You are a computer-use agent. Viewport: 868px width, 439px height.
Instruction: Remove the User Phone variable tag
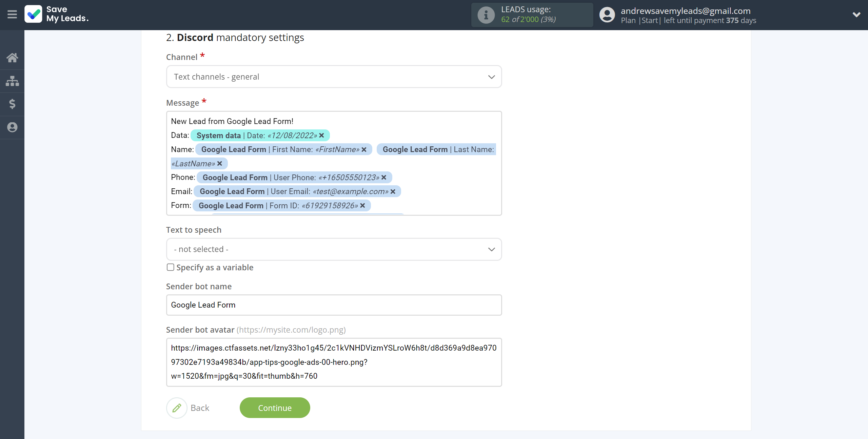tap(384, 177)
